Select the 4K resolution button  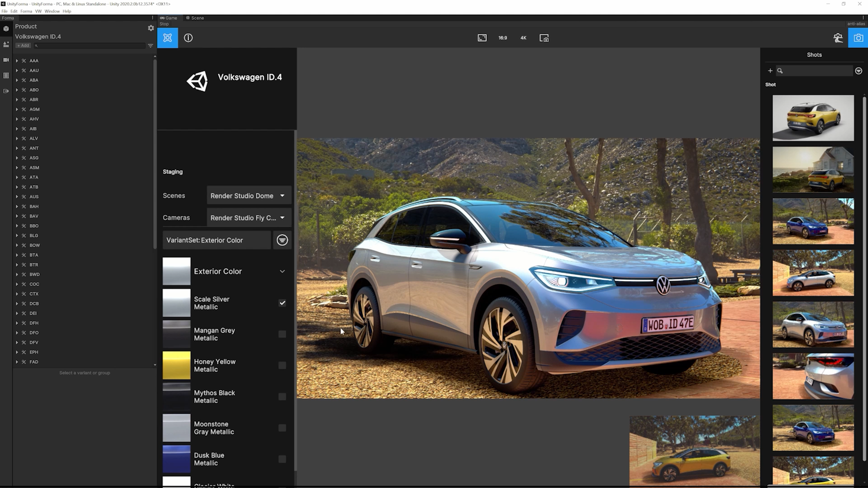pyautogui.click(x=523, y=38)
